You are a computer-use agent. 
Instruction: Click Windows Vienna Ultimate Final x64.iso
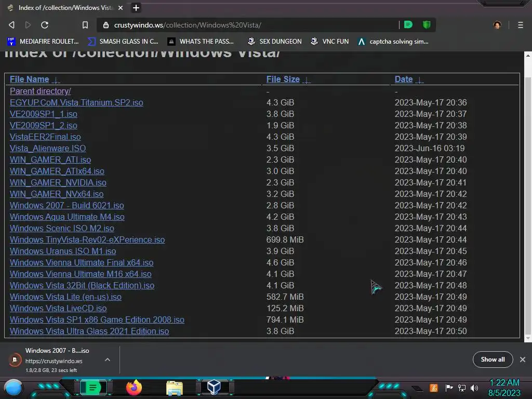(x=82, y=262)
